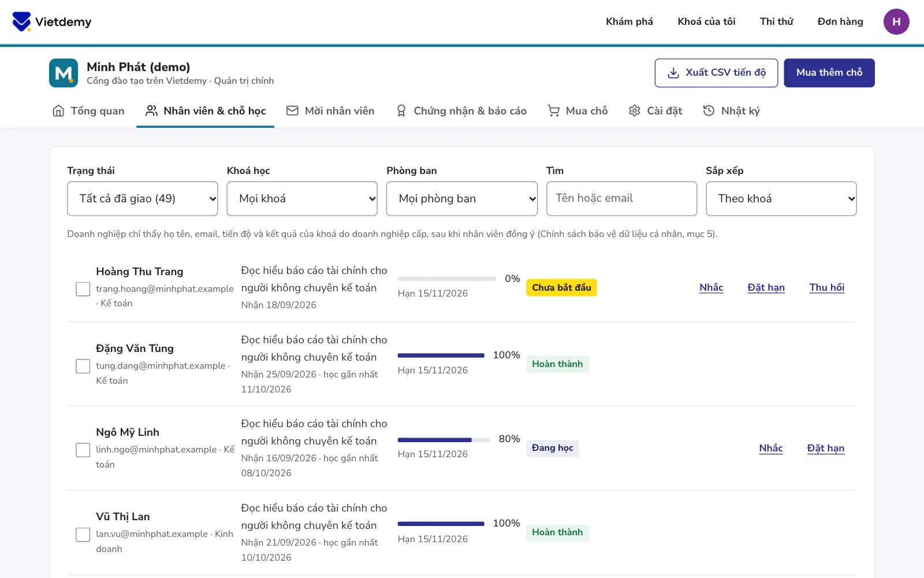
Task: Click Nhắc for Hoàng Thu Trang
Action: [711, 288]
